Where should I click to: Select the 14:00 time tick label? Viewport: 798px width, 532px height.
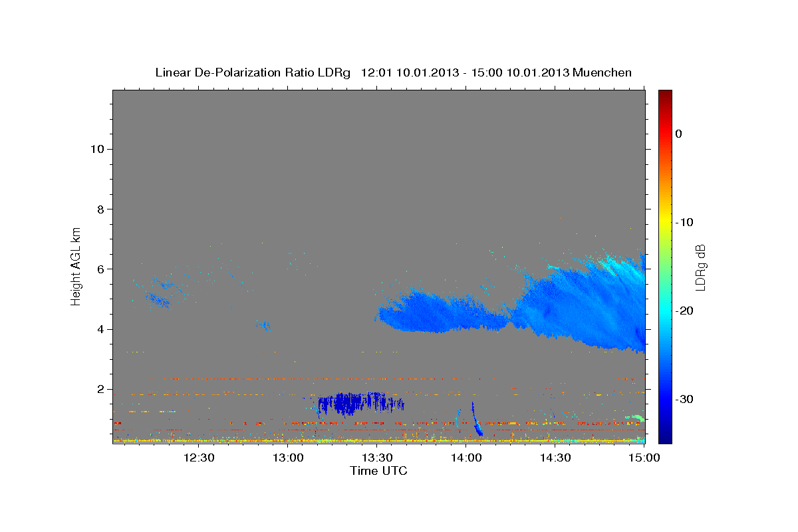tap(466, 458)
